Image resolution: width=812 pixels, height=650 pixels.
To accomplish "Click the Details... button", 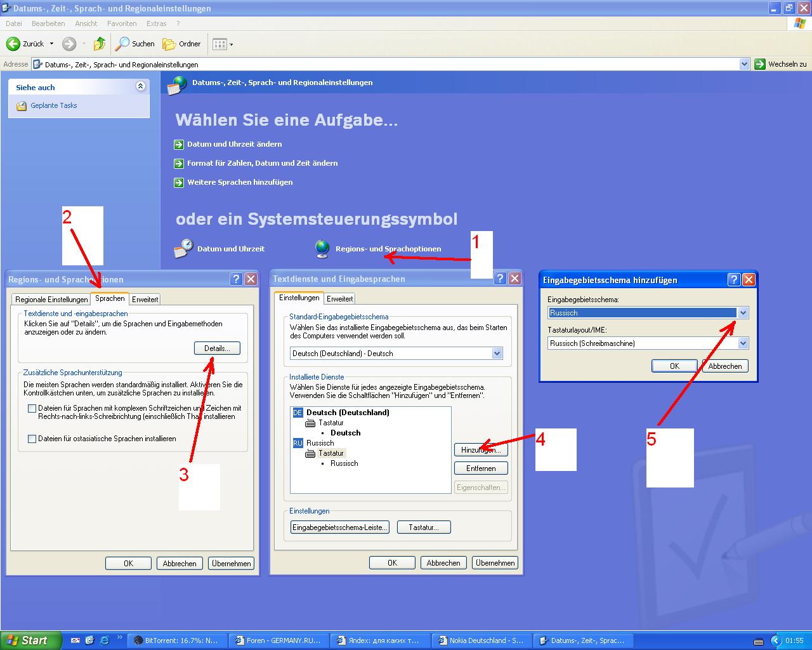I will pos(217,348).
